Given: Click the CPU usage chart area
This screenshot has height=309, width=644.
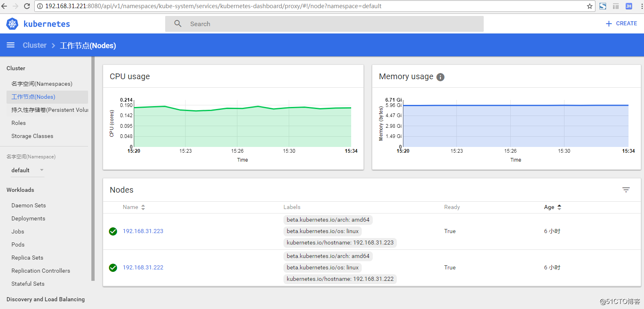Looking at the screenshot, I should (242, 123).
